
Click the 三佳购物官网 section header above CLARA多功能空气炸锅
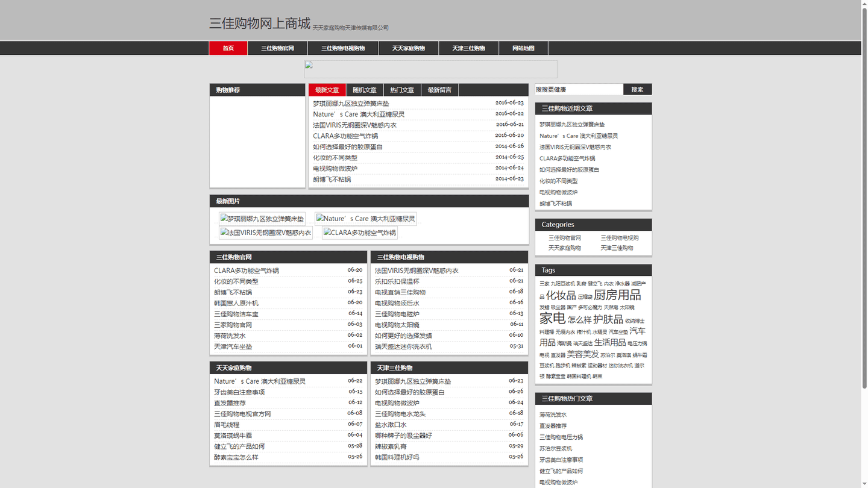[x=234, y=257]
